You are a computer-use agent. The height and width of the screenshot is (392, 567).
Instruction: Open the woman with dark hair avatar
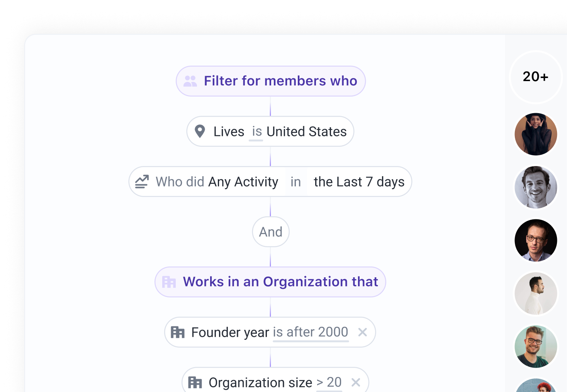click(536, 134)
